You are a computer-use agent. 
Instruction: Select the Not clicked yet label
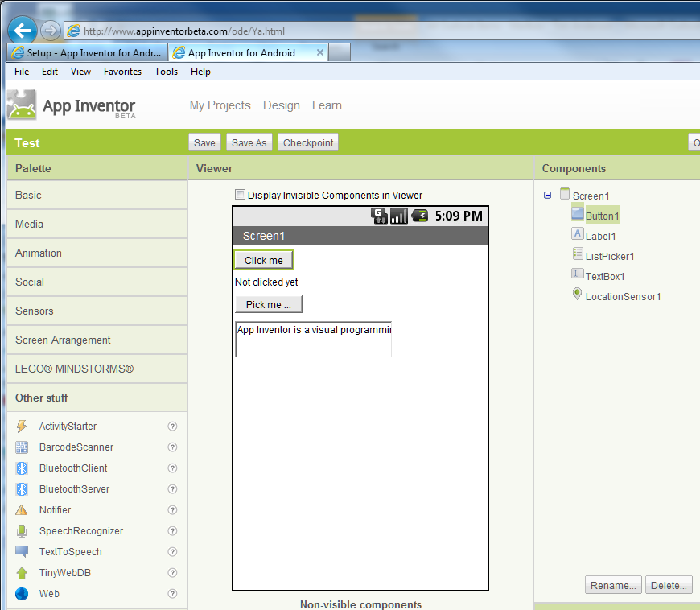(266, 282)
